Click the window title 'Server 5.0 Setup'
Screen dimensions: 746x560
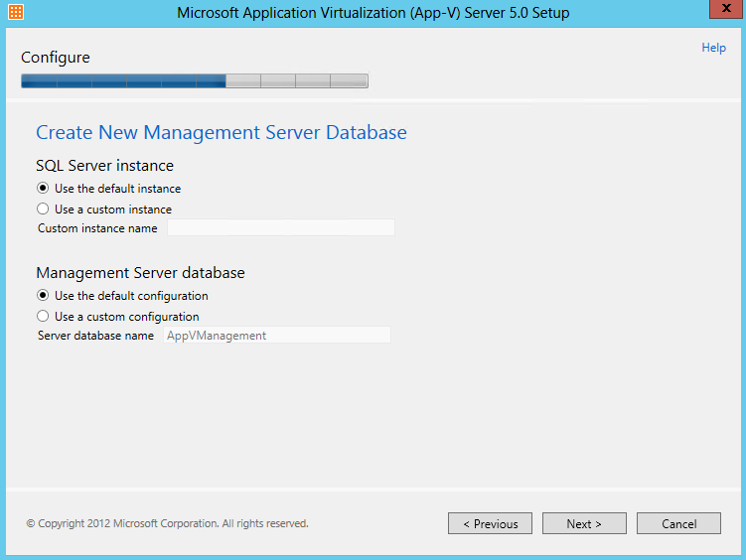pyautogui.click(x=517, y=13)
